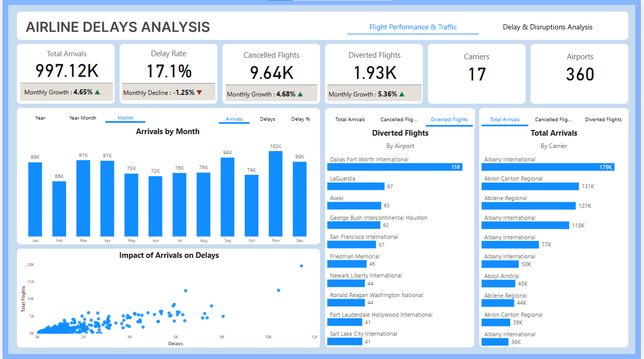
Task: Select the Albany International 118K bar
Action: click(x=525, y=225)
